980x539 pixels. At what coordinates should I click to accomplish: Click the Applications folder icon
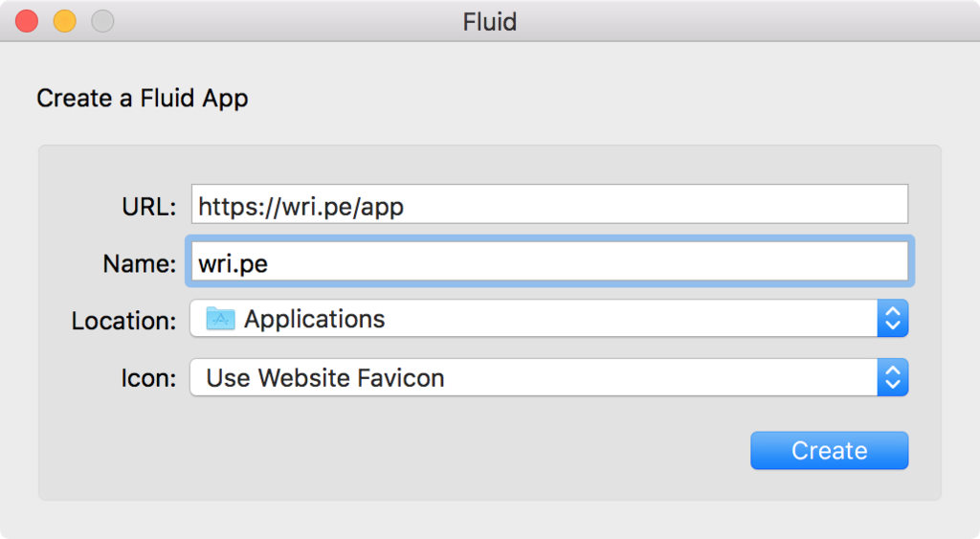click(221, 319)
